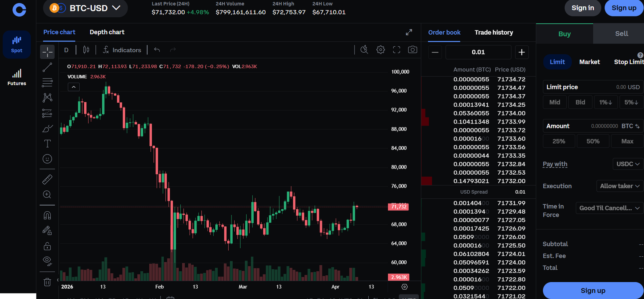The width and height of the screenshot is (644, 299).
Task: Undo the last chart action
Action: click(157, 50)
